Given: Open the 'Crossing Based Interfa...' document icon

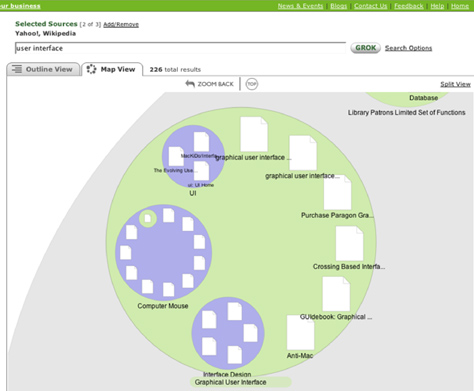Looking at the screenshot, I should pos(349,243).
